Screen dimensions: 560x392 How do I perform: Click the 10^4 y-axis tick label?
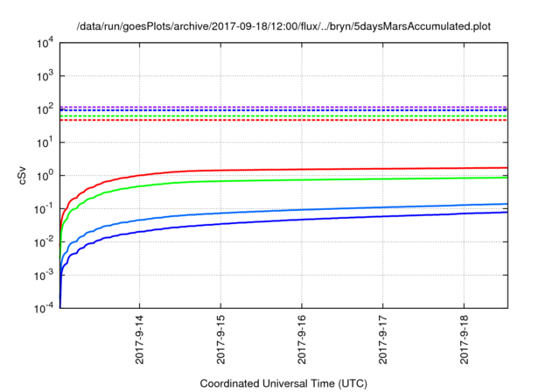click(45, 43)
